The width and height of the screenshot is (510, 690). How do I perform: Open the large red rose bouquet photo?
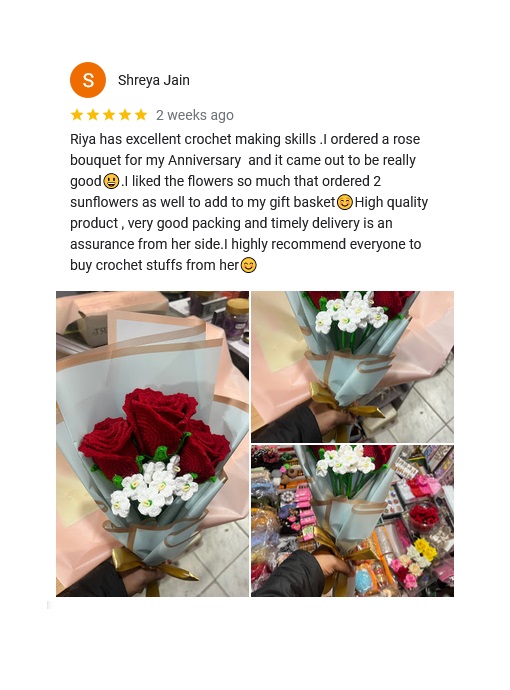[153, 444]
